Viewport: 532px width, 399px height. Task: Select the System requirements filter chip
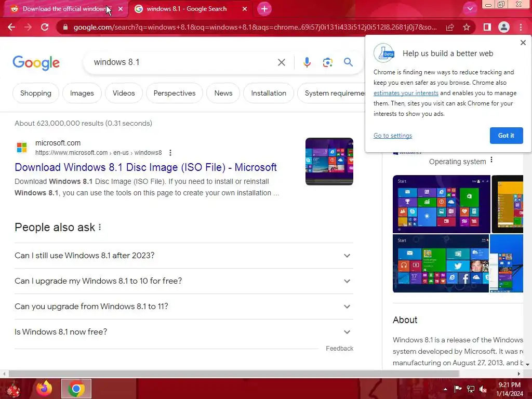click(331, 93)
